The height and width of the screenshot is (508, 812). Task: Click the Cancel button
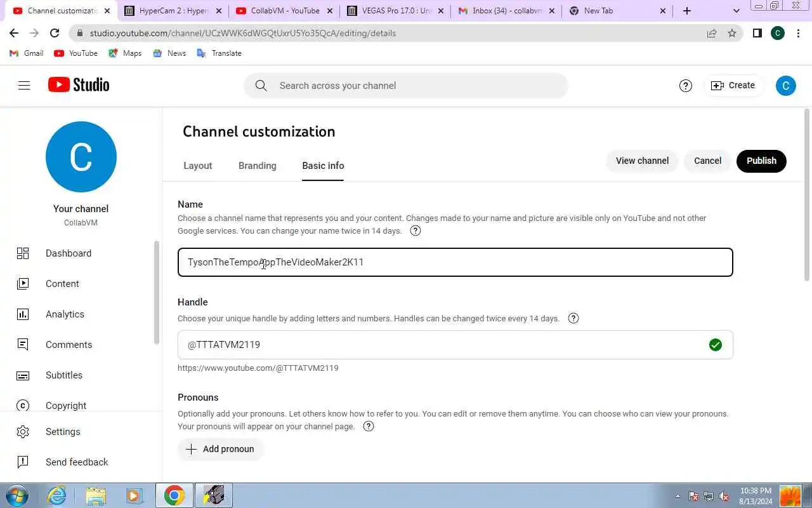[x=707, y=161]
